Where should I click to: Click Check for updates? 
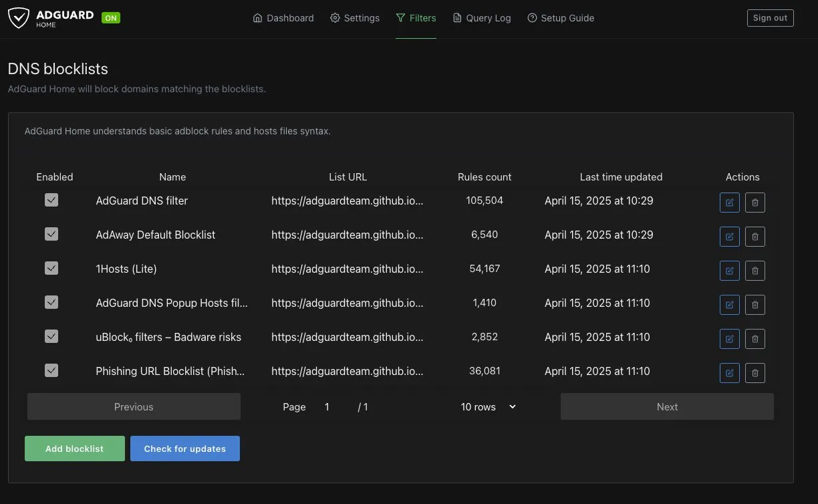185,449
